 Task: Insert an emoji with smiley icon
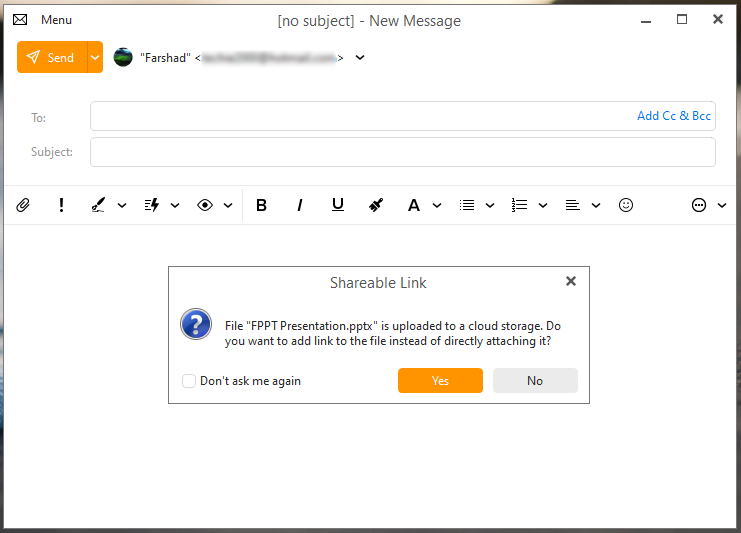pos(626,205)
